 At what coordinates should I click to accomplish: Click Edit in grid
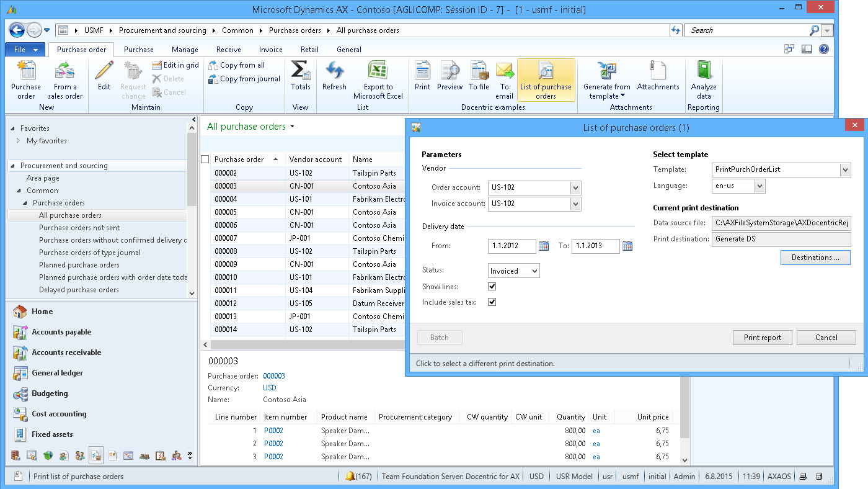pos(175,65)
